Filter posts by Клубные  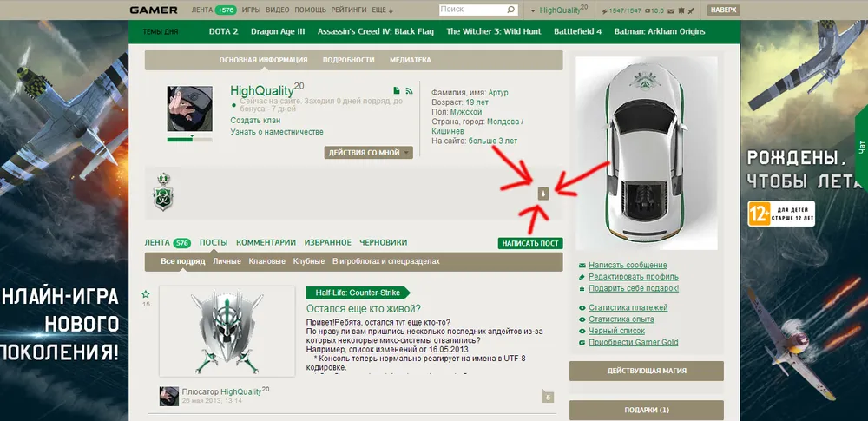point(309,261)
